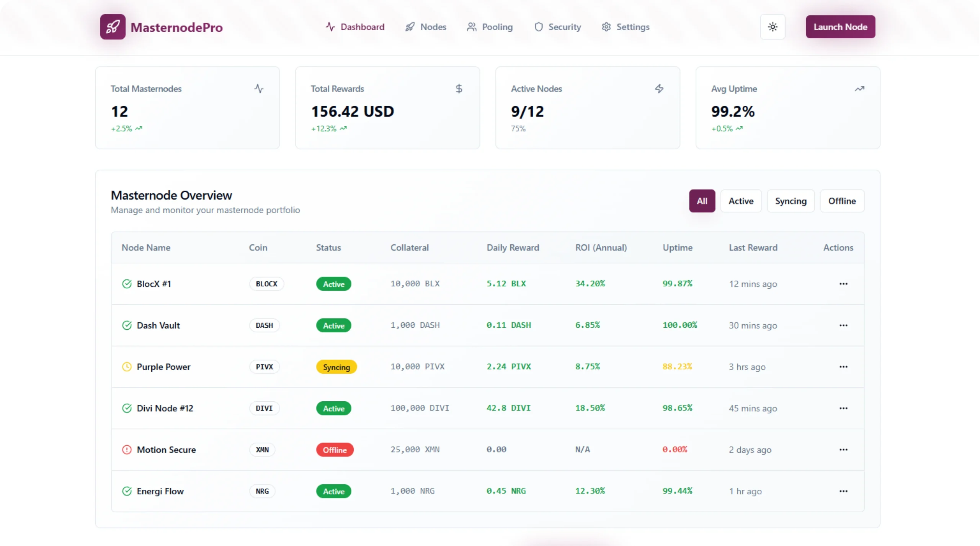Open the actions menu for BlocX #1
This screenshot has height=546, width=980.
843,284
